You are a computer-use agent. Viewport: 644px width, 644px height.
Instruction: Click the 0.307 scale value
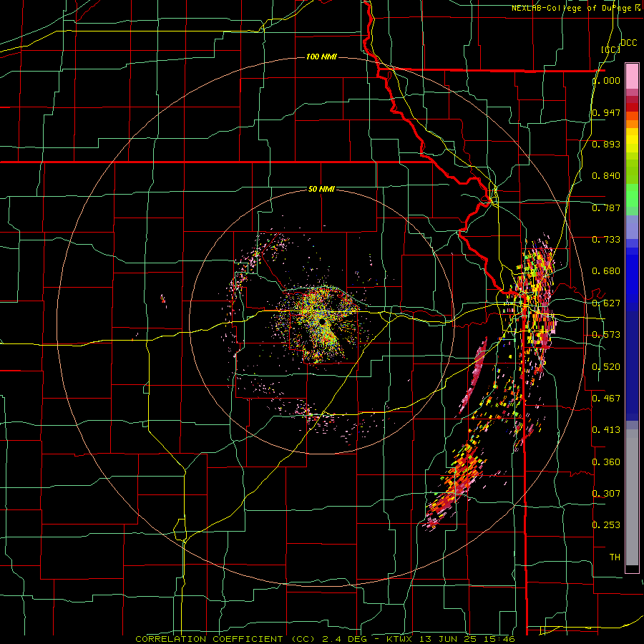tap(606, 493)
